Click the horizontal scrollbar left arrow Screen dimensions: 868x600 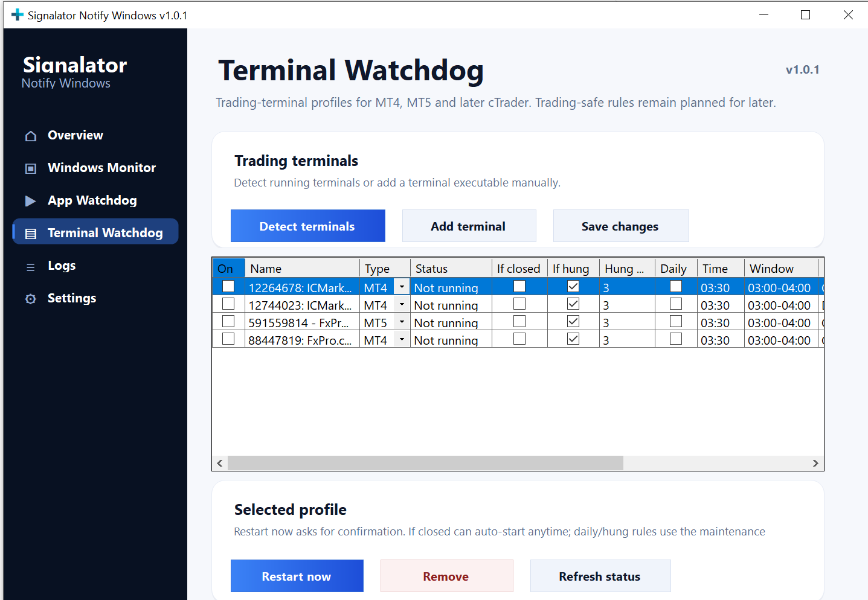[220, 463]
